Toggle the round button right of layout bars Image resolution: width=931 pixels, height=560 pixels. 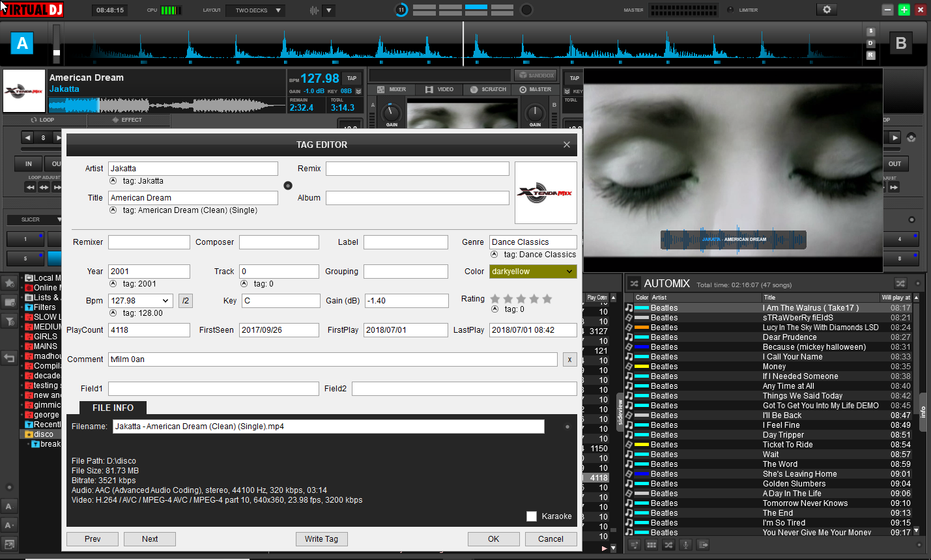coord(526,10)
